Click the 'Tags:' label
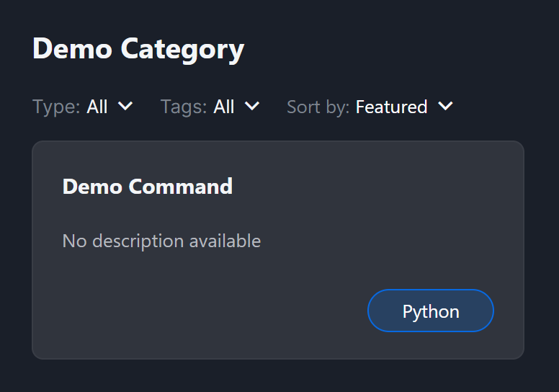Image resolution: width=559 pixels, height=392 pixels. tap(184, 107)
